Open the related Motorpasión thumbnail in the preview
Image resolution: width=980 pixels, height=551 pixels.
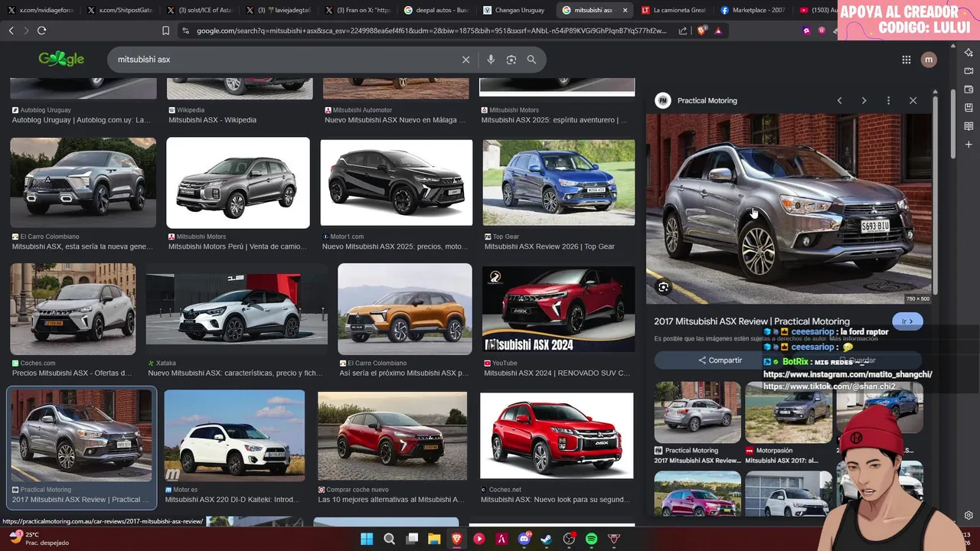pyautogui.click(x=789, y=412)
